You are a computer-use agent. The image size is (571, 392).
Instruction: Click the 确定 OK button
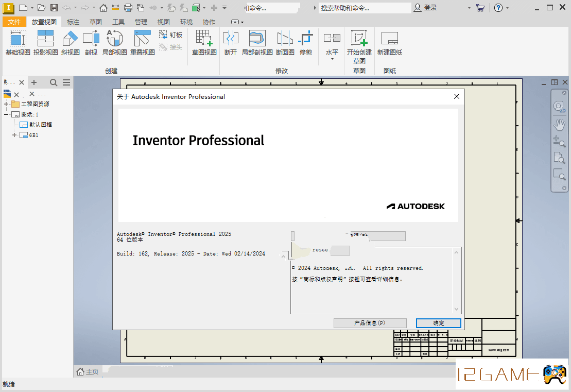[438, 323]
